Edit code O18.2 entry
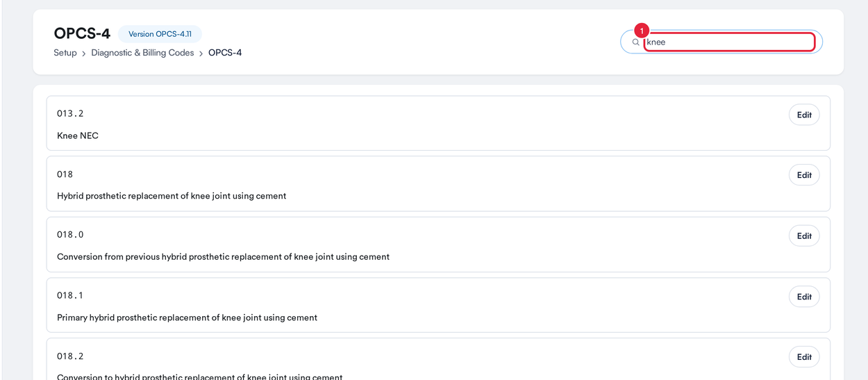 pos(804,357)
